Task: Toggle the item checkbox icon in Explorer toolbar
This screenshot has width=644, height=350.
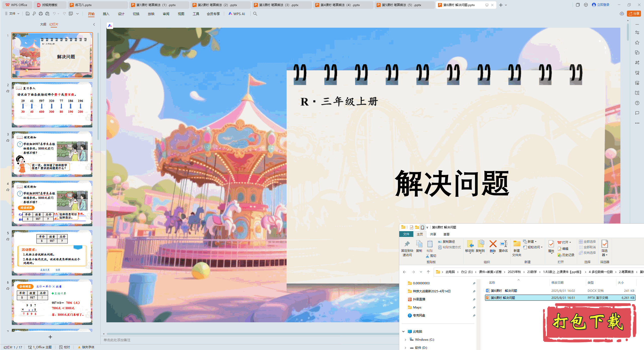Action: tap(411, 227)
